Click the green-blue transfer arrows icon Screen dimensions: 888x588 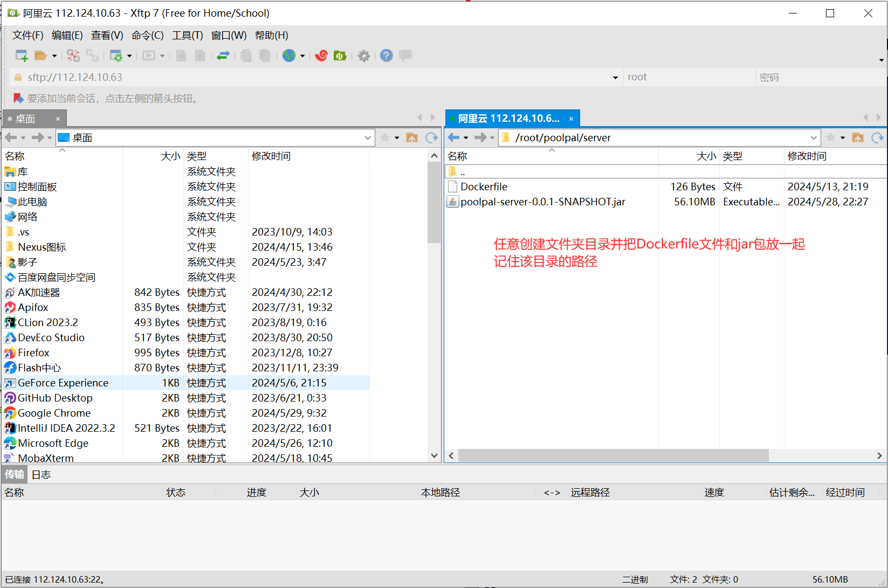[223, 56]
